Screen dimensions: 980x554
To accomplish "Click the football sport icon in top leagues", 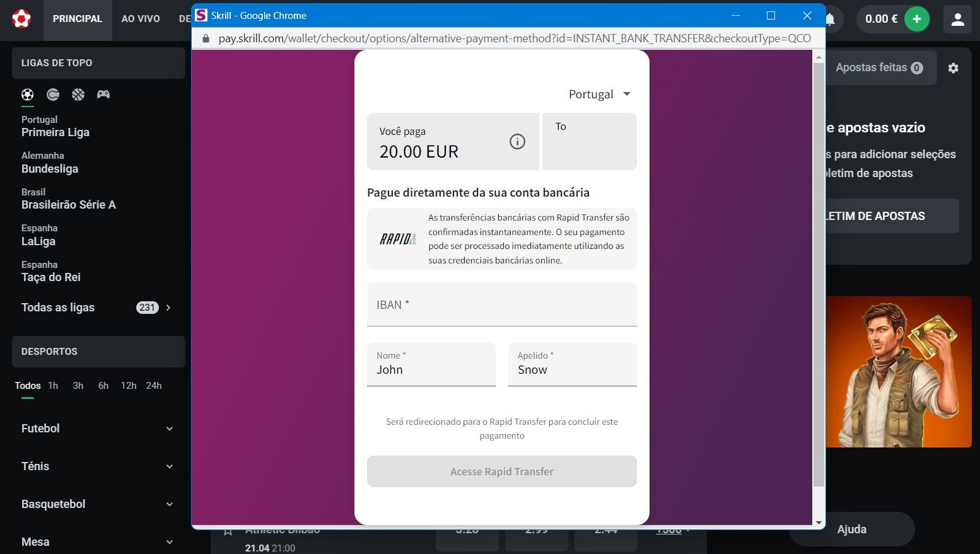I will [27, 95].
